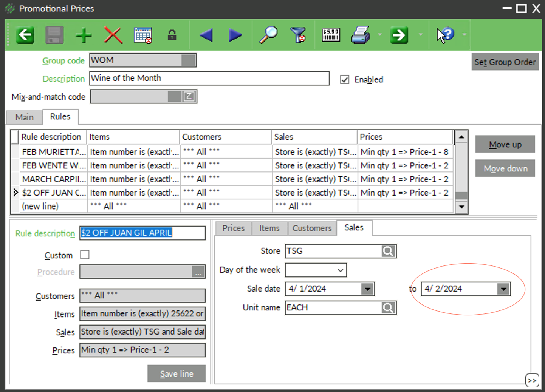Go to previous record with left blue arrow

[x=206, y=35]
